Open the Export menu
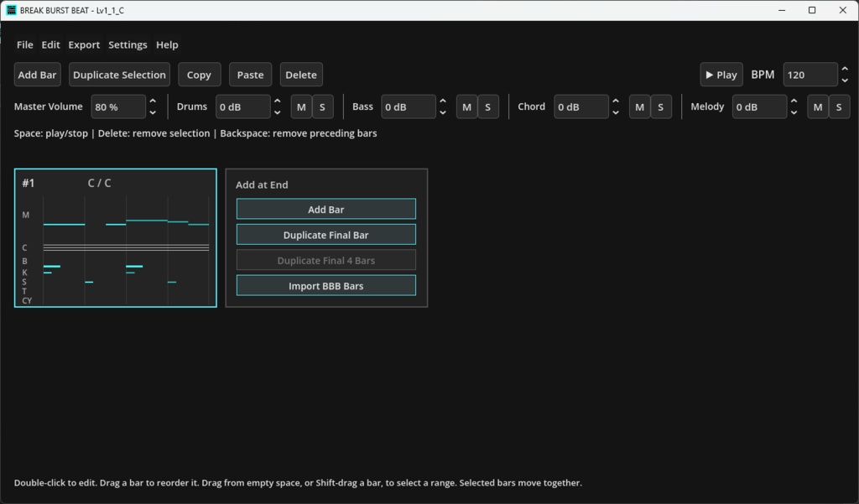The image size is (859, 504). pyautogui.click(x=84, y=45)
